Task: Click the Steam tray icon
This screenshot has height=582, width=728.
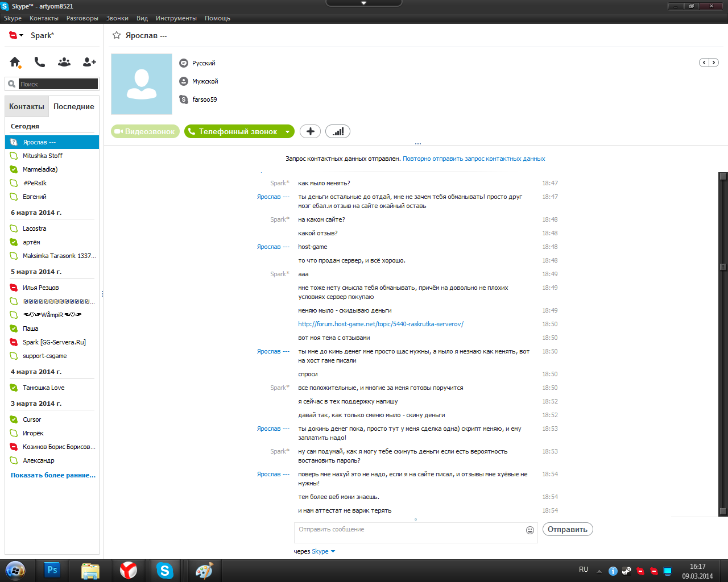Action: pyautogui.click(x=627, y=571)
